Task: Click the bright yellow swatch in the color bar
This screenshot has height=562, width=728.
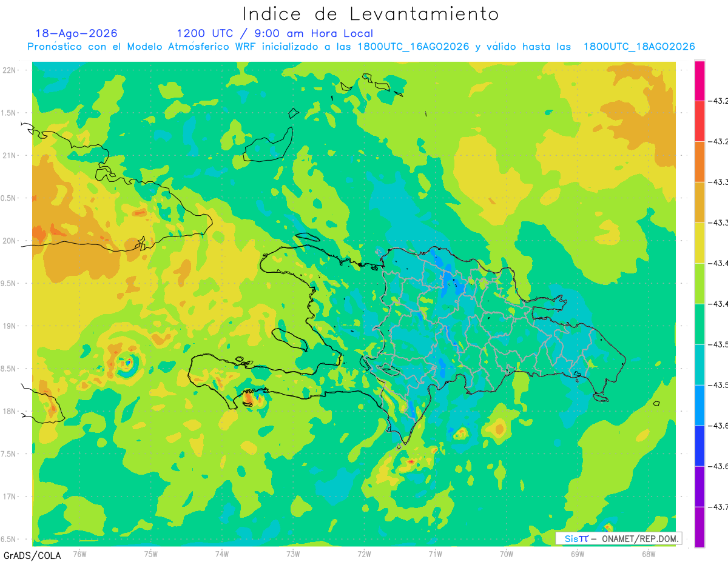Action: (x=699, y=243)
